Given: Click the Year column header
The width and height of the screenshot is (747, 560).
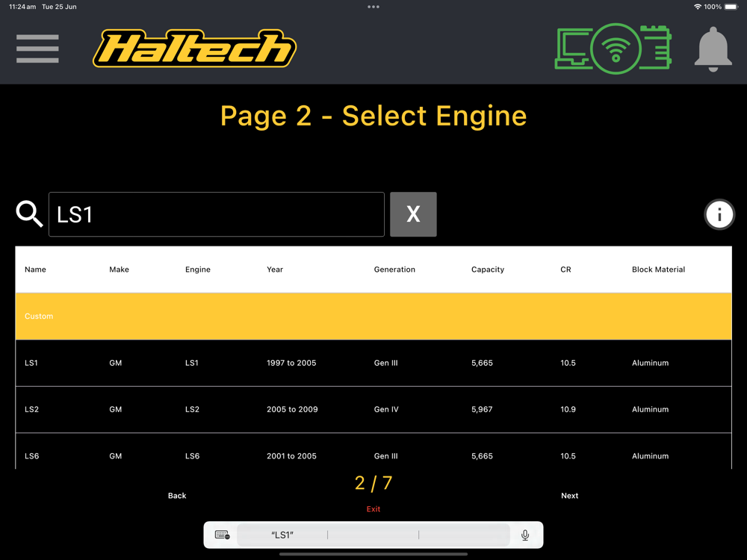Looking at the screenshot, I should coord(275,270).
